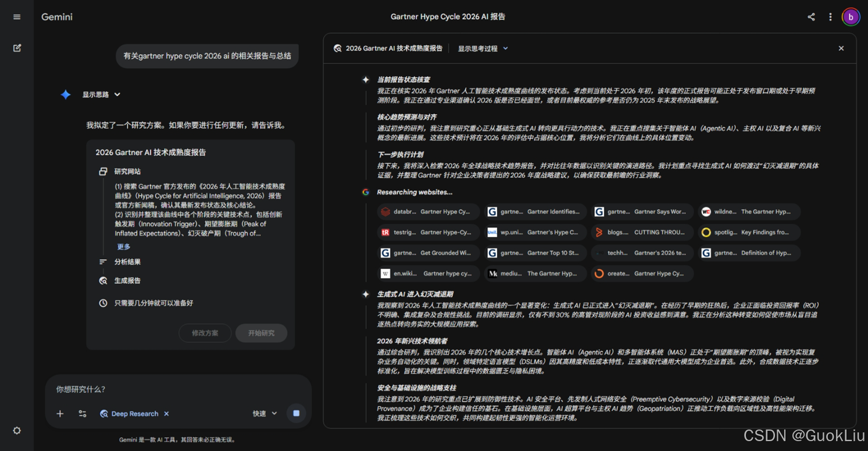Click the 安全与基础设施的战略支柱 heading

[x=416, y=388]
